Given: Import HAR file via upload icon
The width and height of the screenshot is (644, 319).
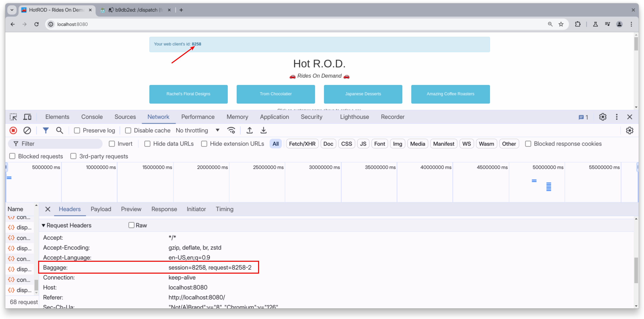Looking at the screenshot, I should pos(249,130).
